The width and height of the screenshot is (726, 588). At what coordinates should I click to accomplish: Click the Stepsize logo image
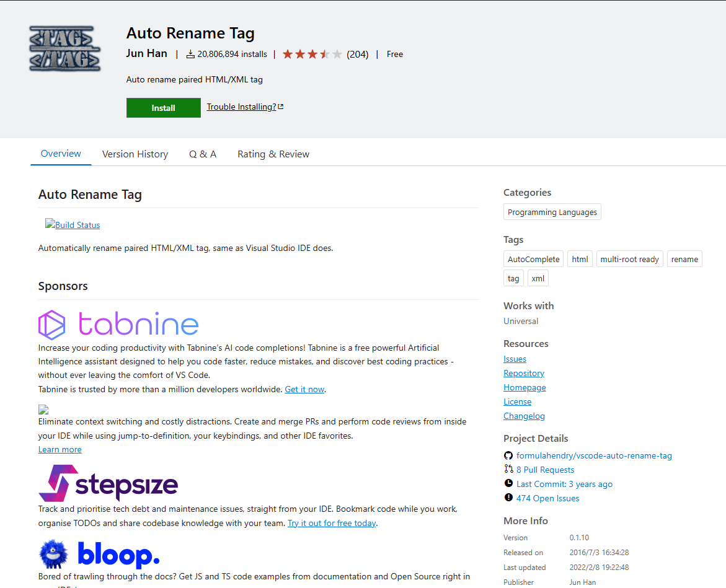pos(108,483)
